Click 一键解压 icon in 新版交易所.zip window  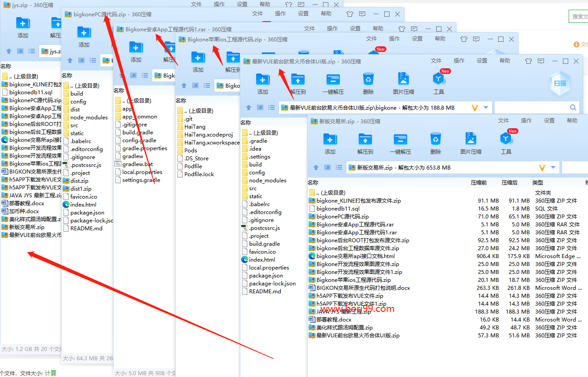[400, 139]
